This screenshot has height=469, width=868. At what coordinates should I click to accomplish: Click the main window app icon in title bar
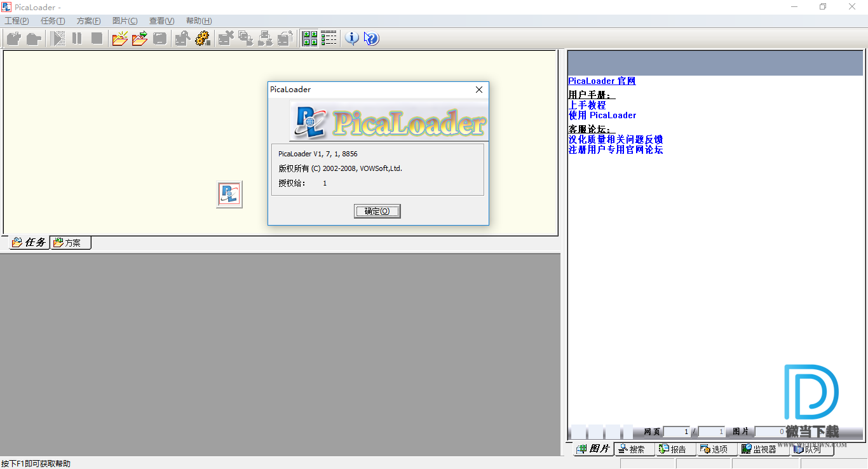click(x=6, y=7)
